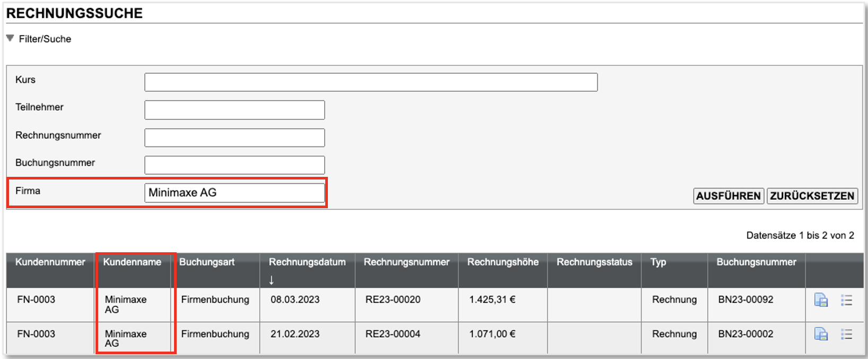
Task: Focus the Teilnehmer input field
Action: click(235, 110)
